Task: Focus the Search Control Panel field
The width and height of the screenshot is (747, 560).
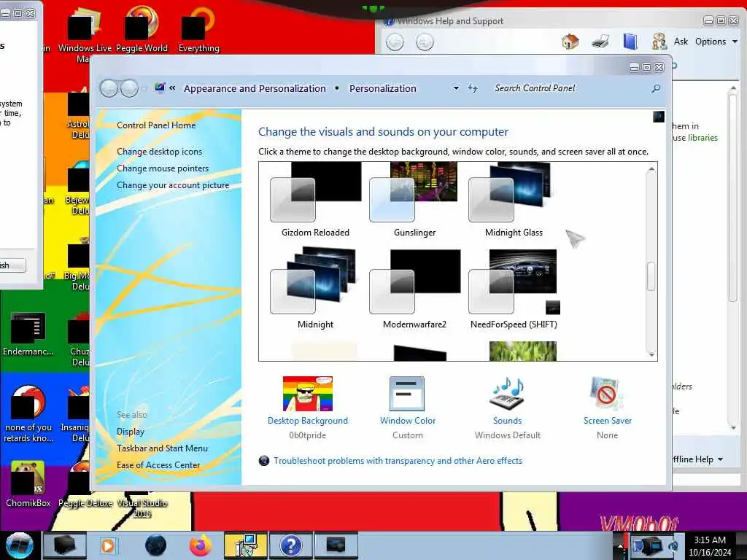Action: (x=569, y=88)
